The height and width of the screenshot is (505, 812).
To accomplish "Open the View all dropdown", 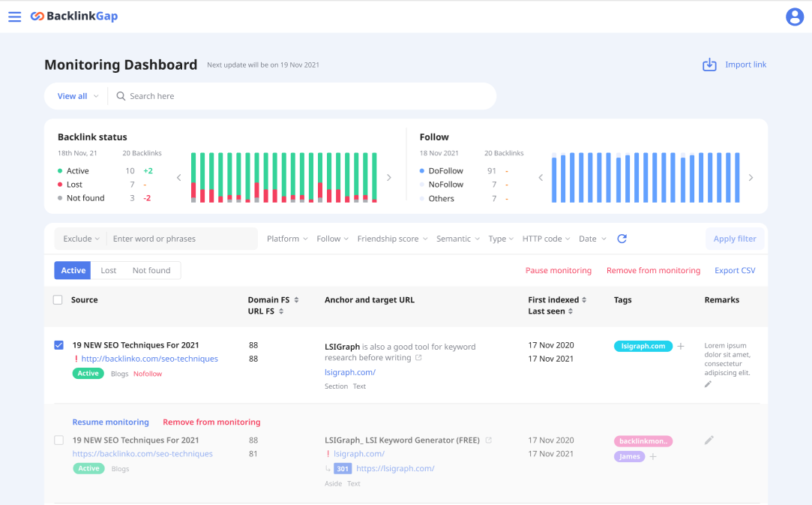I will tap(78, 96).
